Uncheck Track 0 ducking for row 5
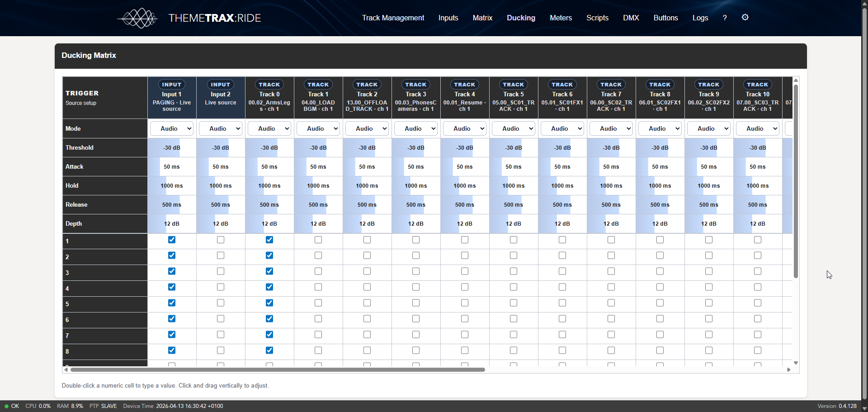The image size is (868, 412). [x=269, y=303]
